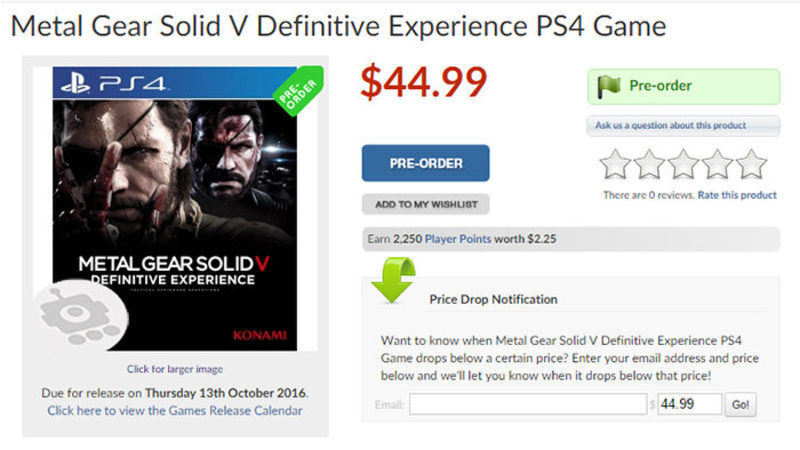Click the green price drop arrow icon
The image size is (800, 450).
click(x=393, y=280)
